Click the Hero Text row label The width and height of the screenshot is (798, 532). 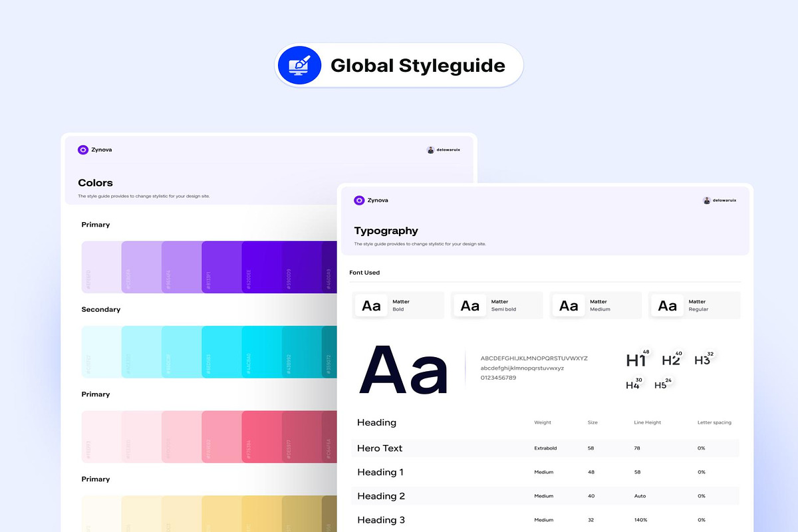point(380,448)
